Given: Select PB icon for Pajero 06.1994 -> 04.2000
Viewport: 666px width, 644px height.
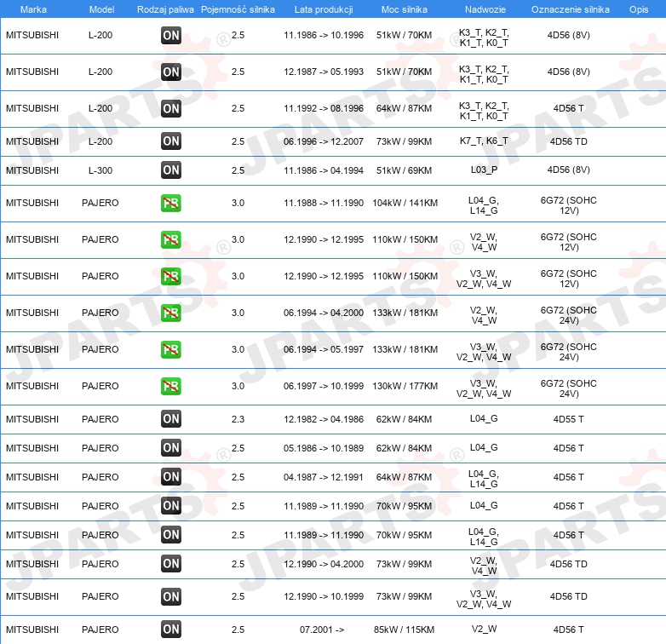Looking at the screenshot, I should 171,313.
